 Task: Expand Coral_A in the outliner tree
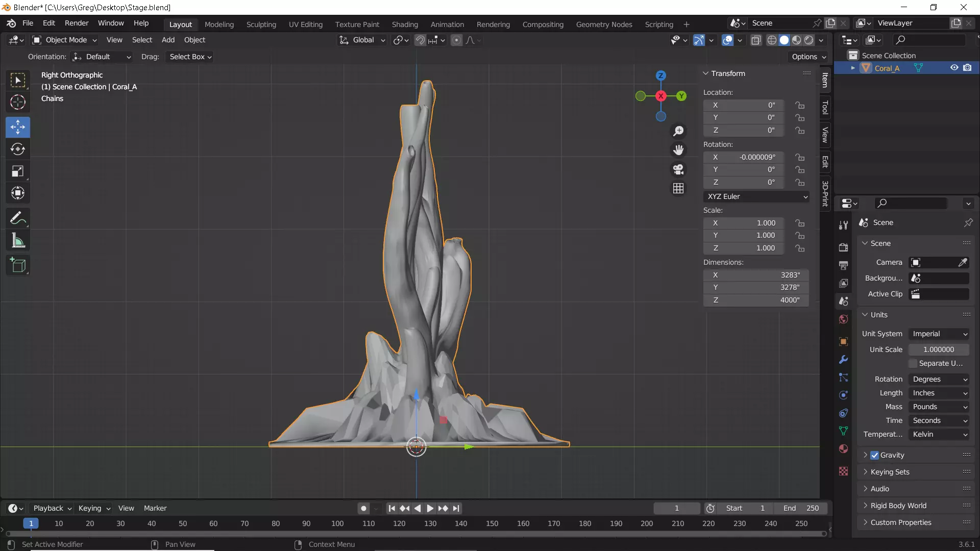tap(853, 68)
